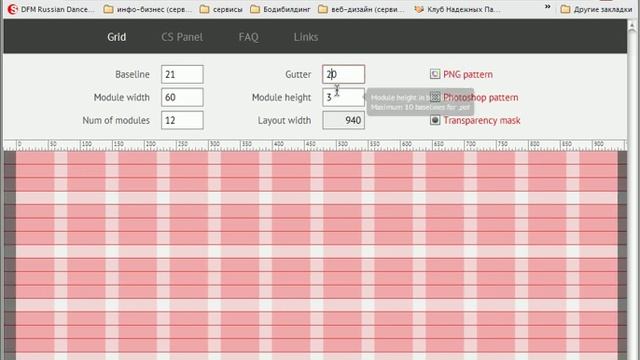Click the Бодибилдинг folder icon

(x=255, y=9)
